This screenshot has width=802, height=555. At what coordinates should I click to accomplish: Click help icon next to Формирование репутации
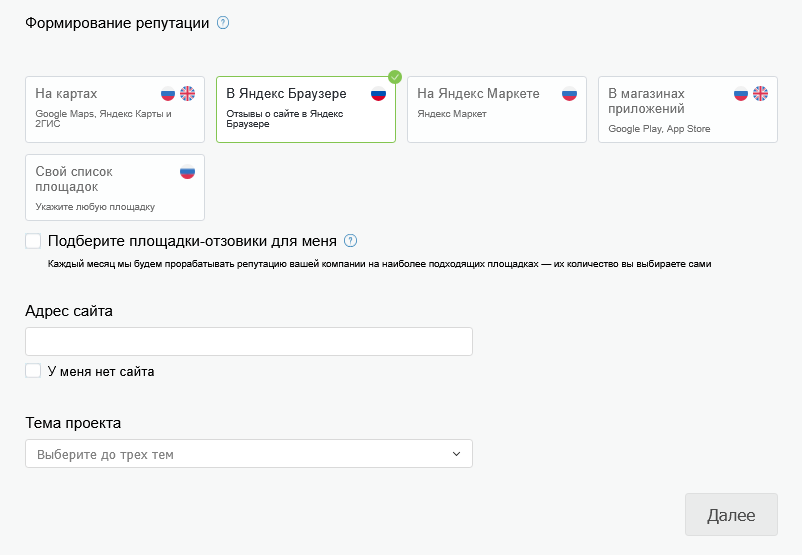[223, 23]
